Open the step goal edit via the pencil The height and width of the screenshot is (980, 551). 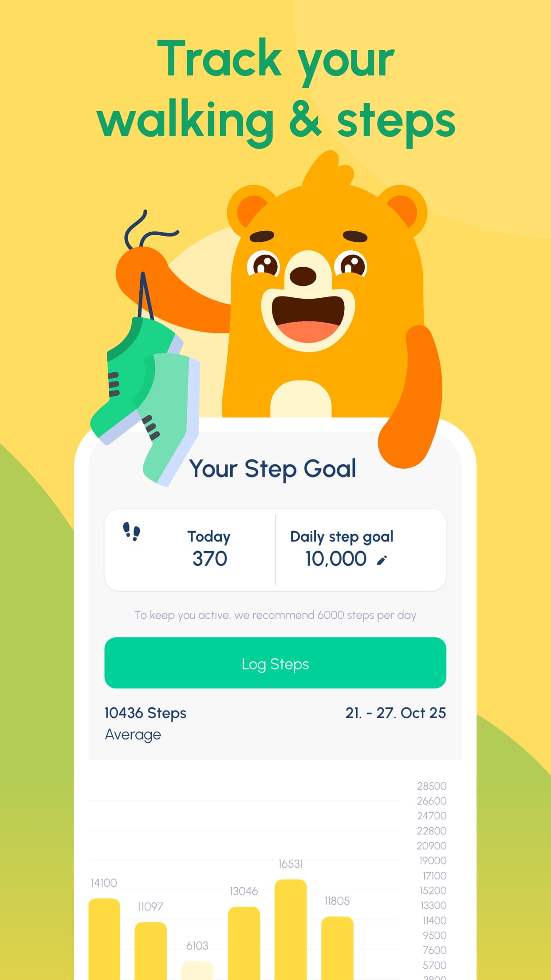[x=382, y=560]
